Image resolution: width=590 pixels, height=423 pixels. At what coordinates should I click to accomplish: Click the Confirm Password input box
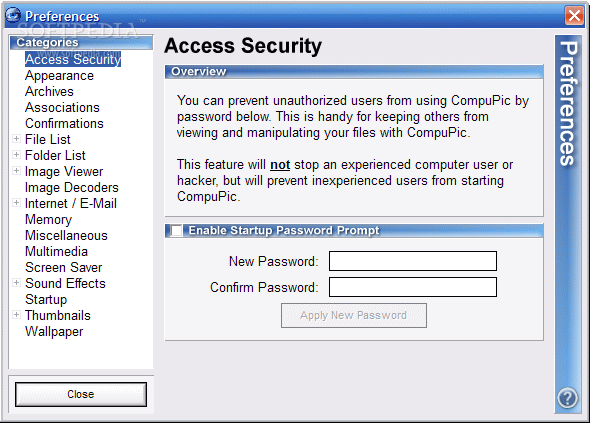413,287
